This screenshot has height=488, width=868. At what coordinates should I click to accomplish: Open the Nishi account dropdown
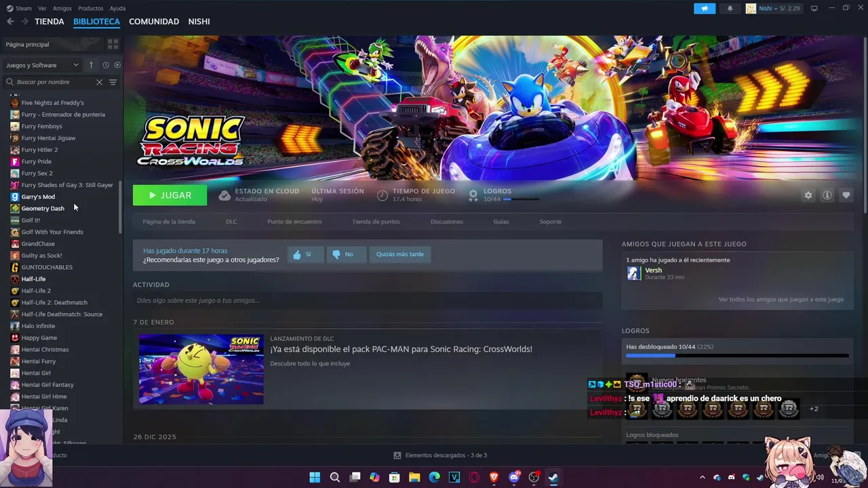(773, 8)
